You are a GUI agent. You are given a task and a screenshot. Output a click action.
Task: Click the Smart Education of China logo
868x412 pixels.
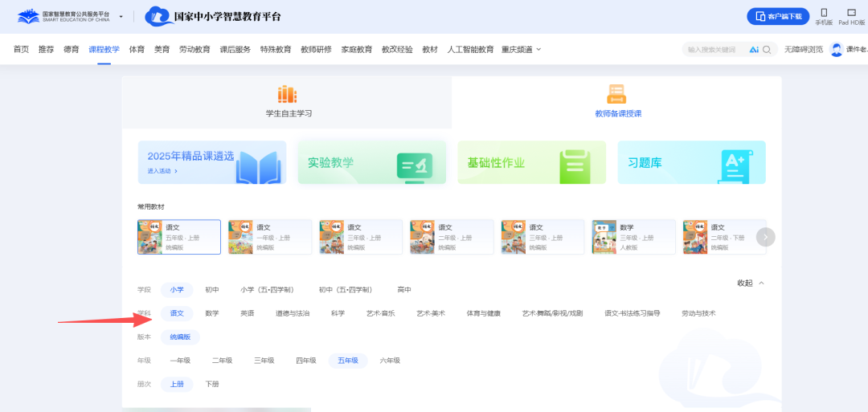(x=63, y=16)
